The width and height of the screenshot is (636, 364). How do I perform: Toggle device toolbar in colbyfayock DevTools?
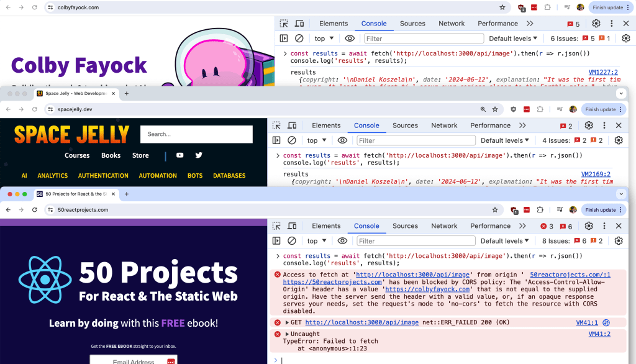coord(299,24)
